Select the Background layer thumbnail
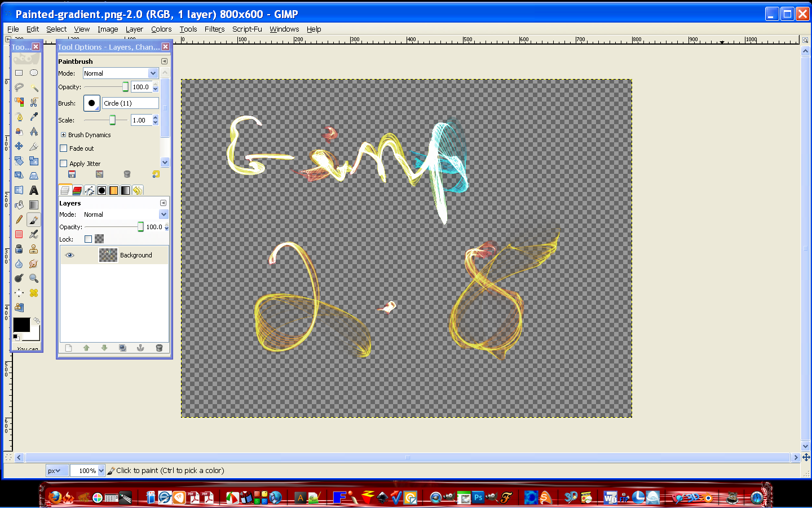This screenshot has width=812, height=508. pyautogui.click(x=108, y=255)
